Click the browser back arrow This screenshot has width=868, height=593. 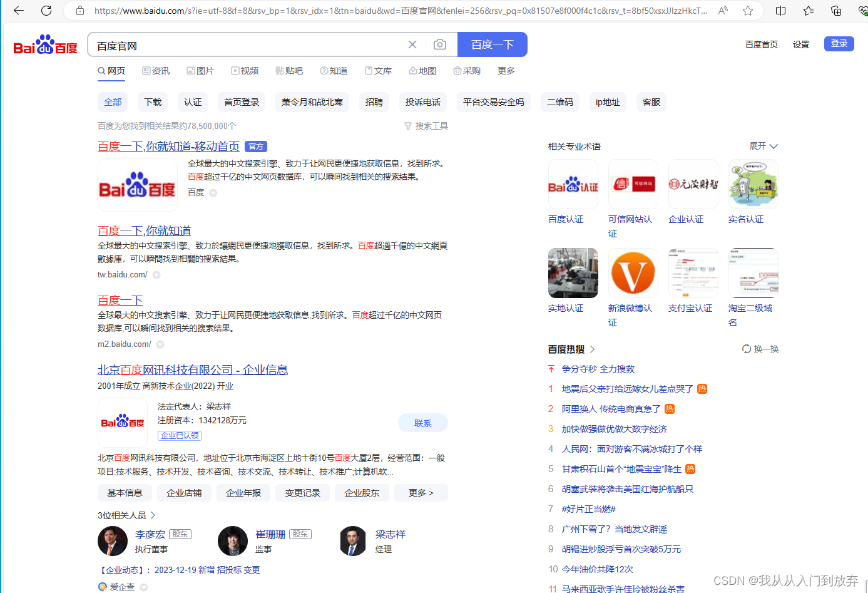point(19,11)
